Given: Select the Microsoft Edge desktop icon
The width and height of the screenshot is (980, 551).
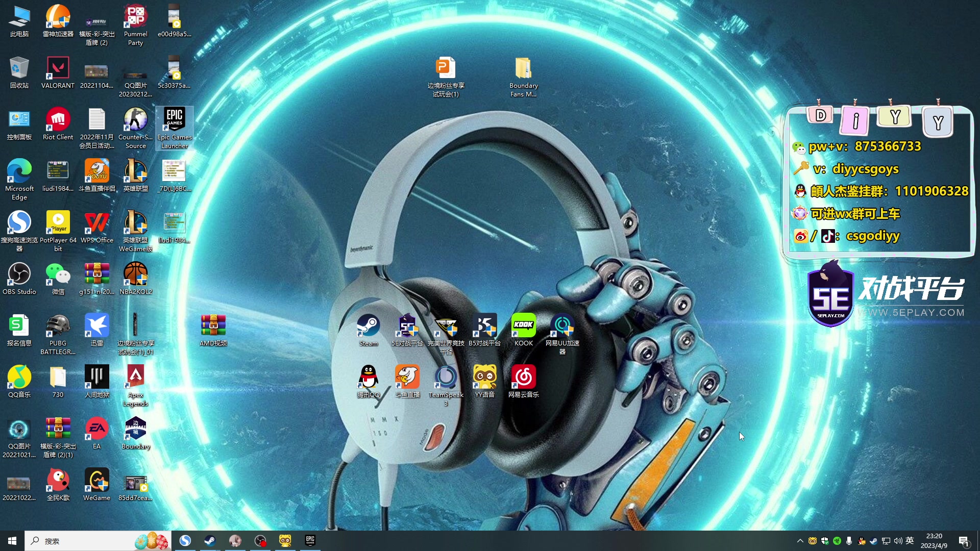Looking at the screenshot, I should [19, 179].
